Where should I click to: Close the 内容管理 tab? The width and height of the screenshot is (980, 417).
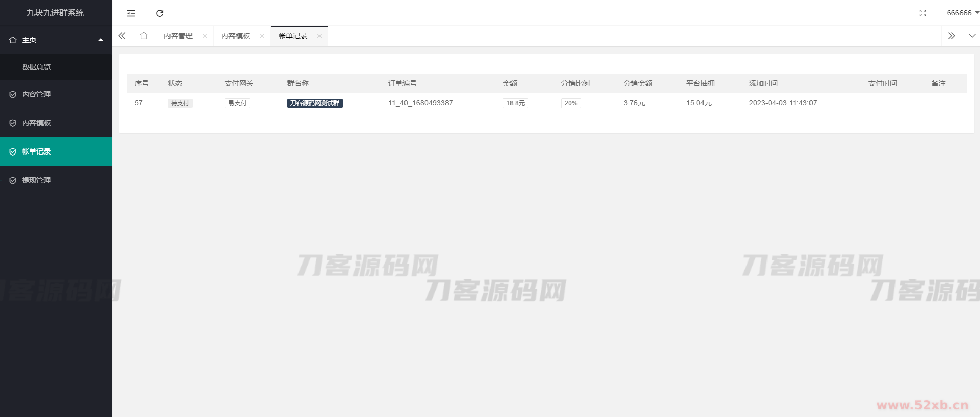pyautogui.click(x=205, y=36)
